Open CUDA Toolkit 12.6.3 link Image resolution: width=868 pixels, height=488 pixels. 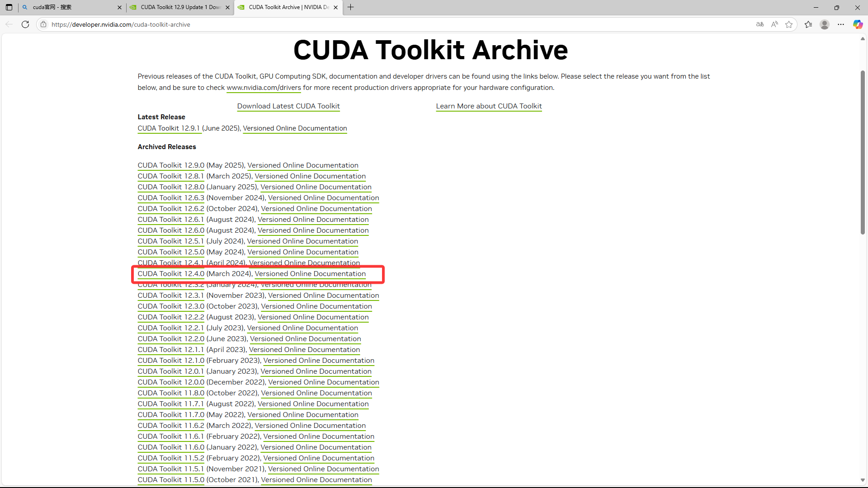click(171, 198)
